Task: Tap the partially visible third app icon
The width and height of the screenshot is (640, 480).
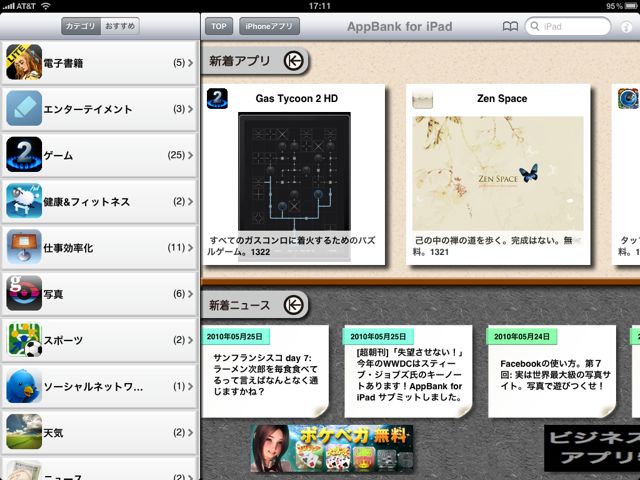Action: pyautogui.click(x=629, y=98)
